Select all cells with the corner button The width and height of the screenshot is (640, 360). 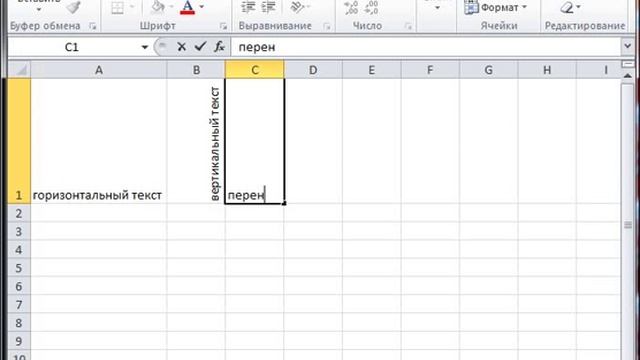[x=20, y=70]
